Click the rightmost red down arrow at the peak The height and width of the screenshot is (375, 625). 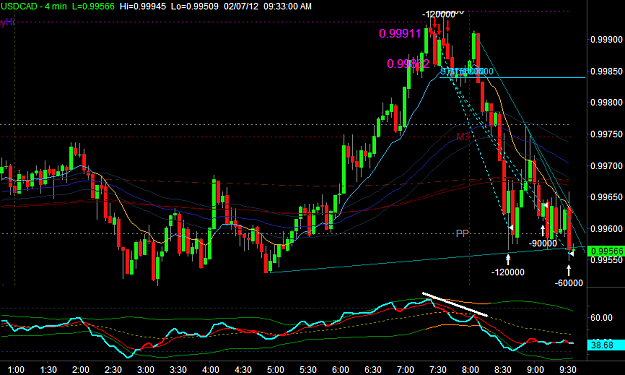tap(448, 26)
